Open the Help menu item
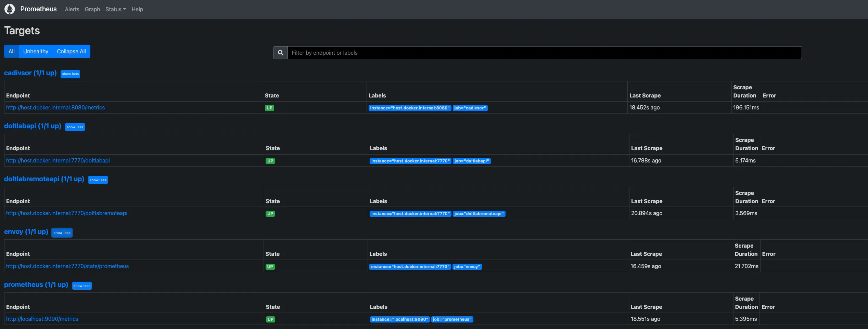 (137, 9)
